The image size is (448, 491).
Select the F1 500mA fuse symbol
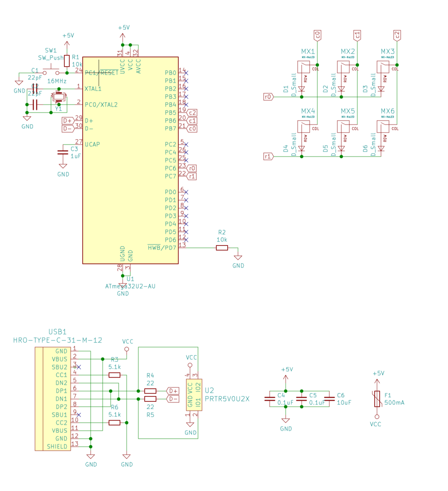[x=377, y=399]
